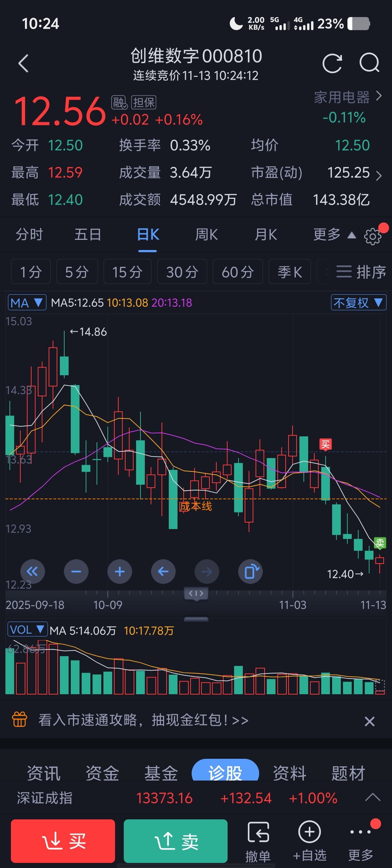Tap the gift box promo icon
The width and height of the screenshot is (392, 868).
(20, 720)
